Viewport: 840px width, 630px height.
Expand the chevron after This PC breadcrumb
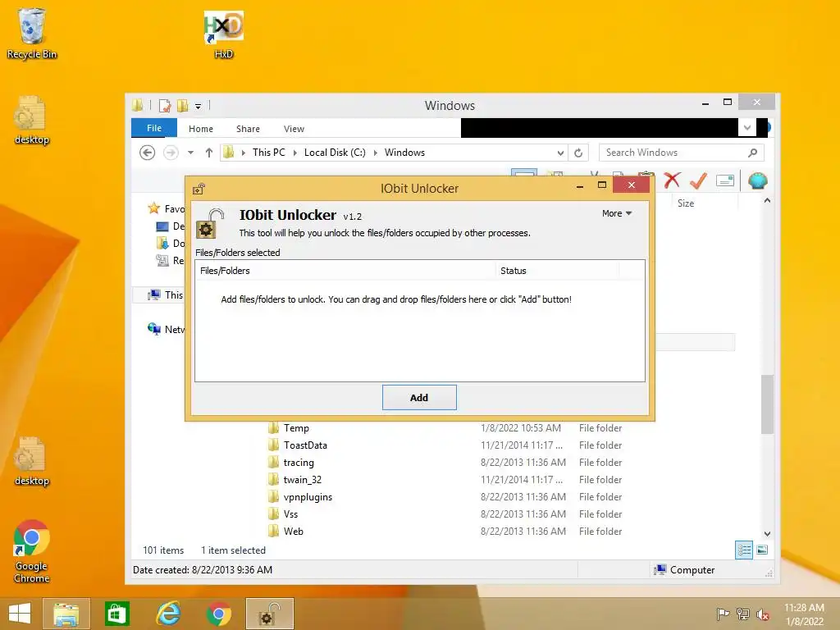point(294,153)
